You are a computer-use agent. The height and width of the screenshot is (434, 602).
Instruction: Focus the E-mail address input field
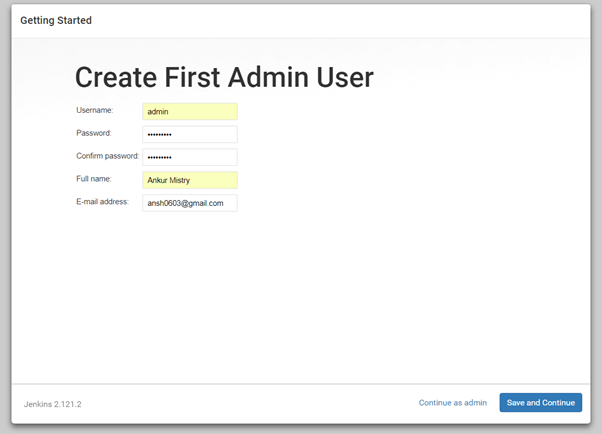190,203
